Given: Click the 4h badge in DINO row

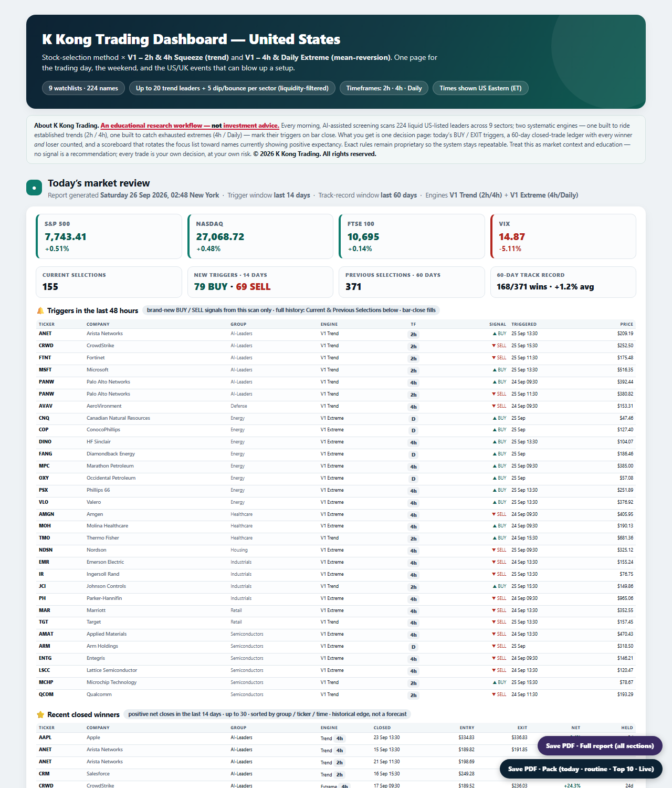Looking at the screenshot, I should (x=414, y=442).
